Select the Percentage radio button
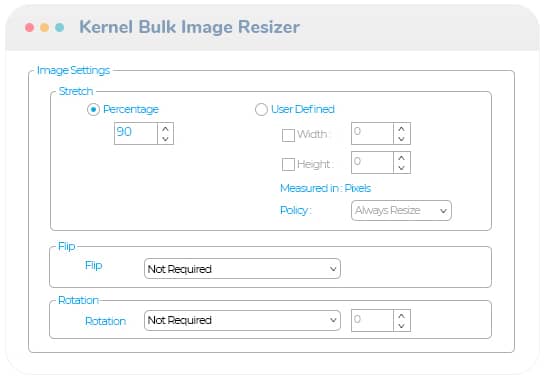 click(x=93, y=110)
